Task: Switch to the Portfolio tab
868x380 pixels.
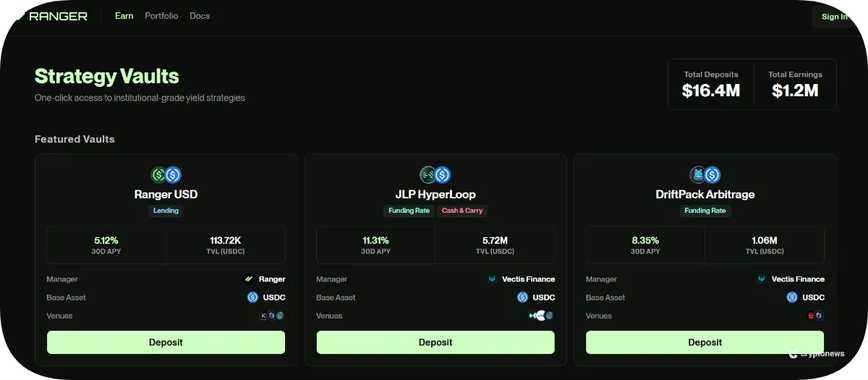Action: [x=161, y=16]
